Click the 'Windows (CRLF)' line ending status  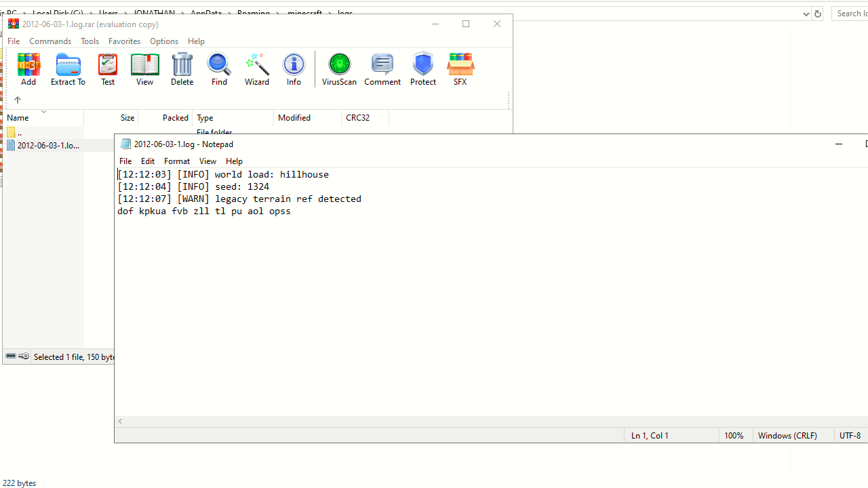pyautogui.click(x=787, y=436)
